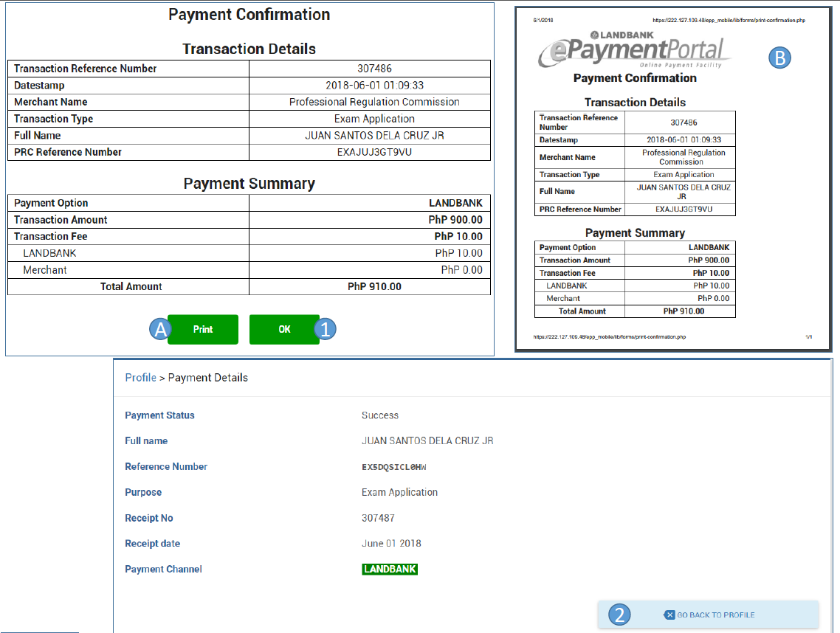Image resolution: width=840 pixels, height=633 pixels.
Task: Select reference number EX5DQSICL0HW
Action: click(x=393, y=467)
